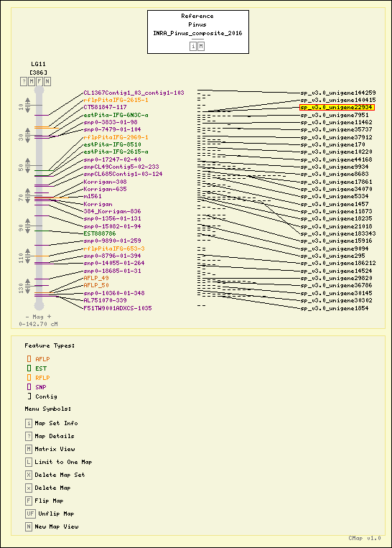Click the scroll arrows near the 10 cM mark
Image resolution: width=392 pixels, height=548 pixels.
(x=27, y=106)
